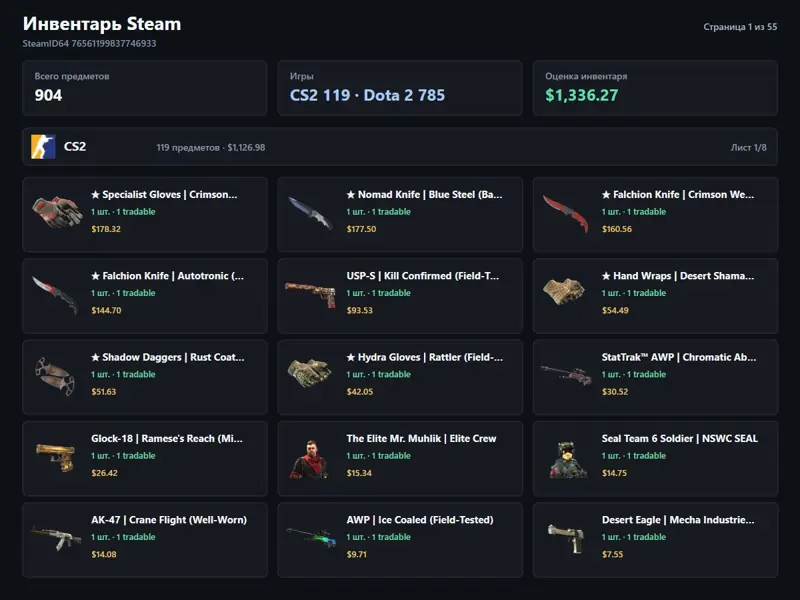Open the Nomad Knife Blue Steel icon
This screenshot has width=800, height=600.
[x=311, y=212]
